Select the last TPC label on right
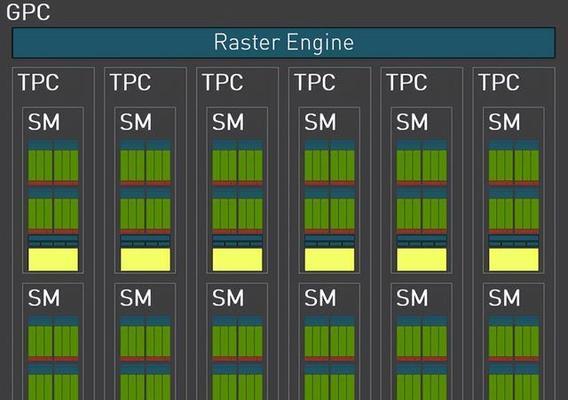Image resolution: width=568 pixels, height=400 pixels. click(499, 82)
